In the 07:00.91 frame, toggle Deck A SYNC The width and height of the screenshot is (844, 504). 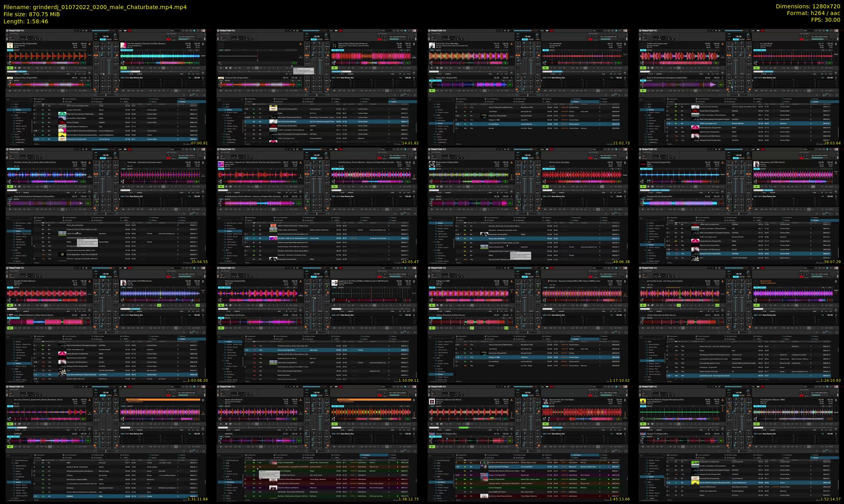click(x=10, y=50)
